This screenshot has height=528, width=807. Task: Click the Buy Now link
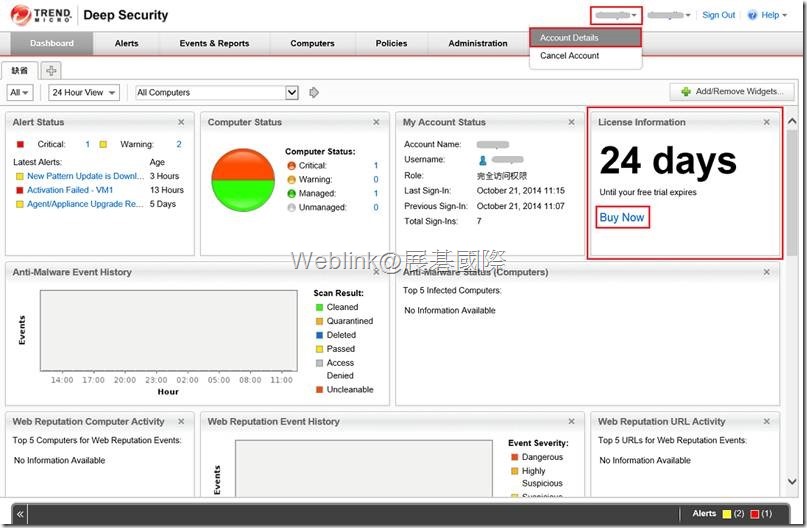click(x=622, y=217)
